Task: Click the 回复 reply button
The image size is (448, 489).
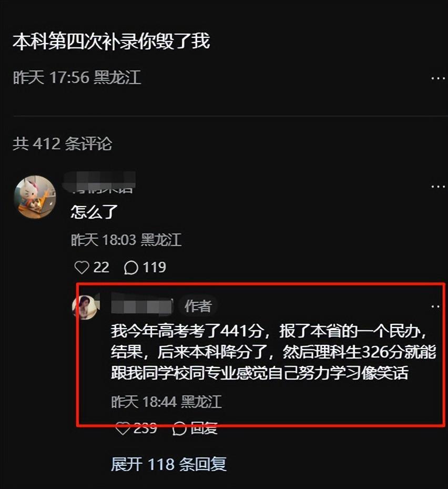Action: coord(204,428)
